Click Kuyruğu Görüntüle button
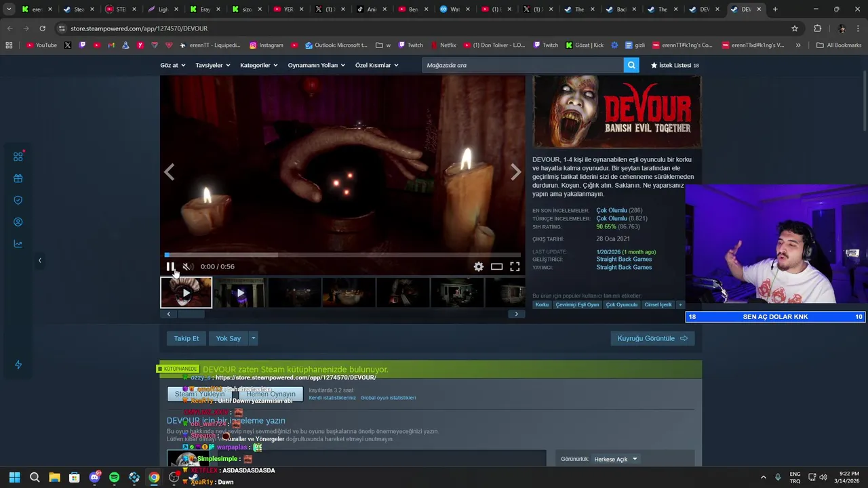 tap(652, 338)
